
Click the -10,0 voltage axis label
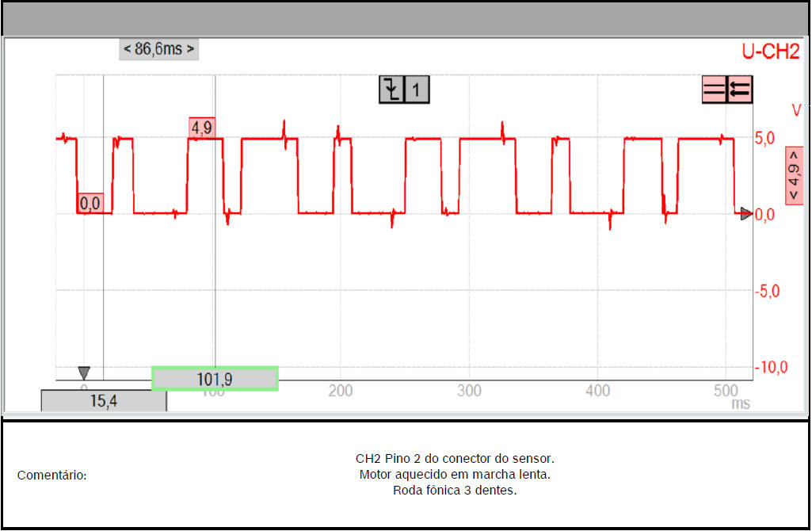[x=770, y=368]
